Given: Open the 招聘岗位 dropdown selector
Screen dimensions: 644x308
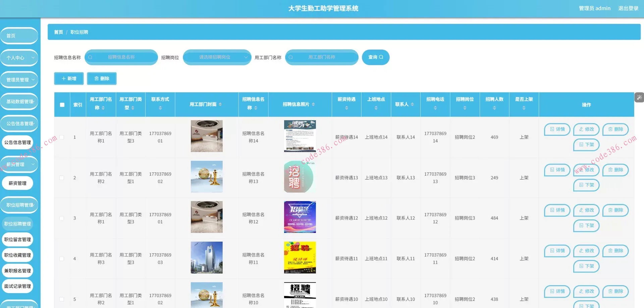Looking at the screenshot, I should (x=217, y=57).
